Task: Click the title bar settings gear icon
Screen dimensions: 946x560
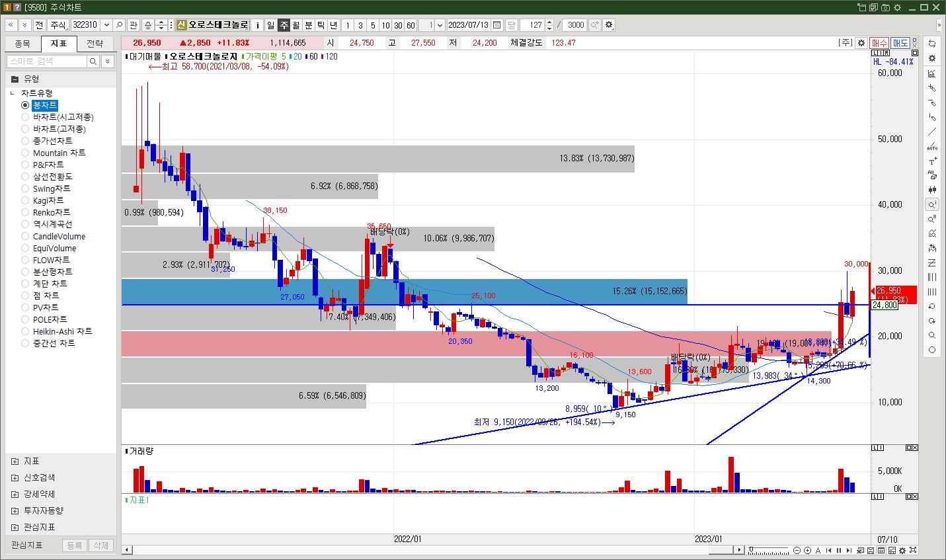Action: [x=897, y=7]
